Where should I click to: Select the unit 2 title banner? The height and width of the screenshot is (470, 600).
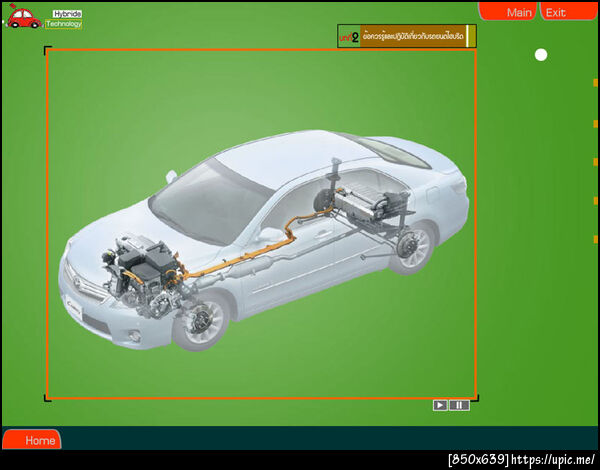coord(407,36)
